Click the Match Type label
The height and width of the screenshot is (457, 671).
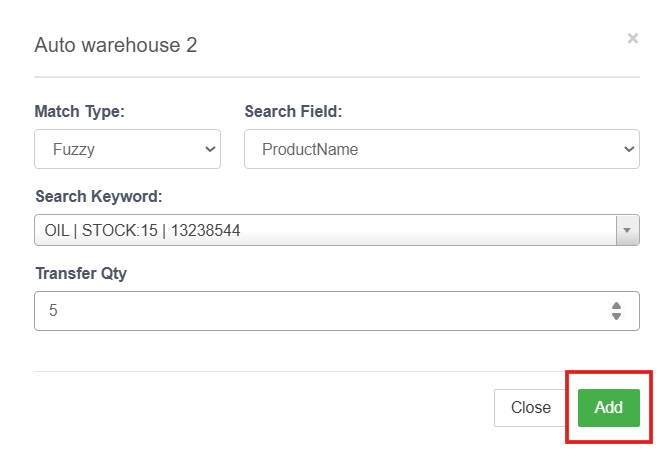[x=79, y=111]
